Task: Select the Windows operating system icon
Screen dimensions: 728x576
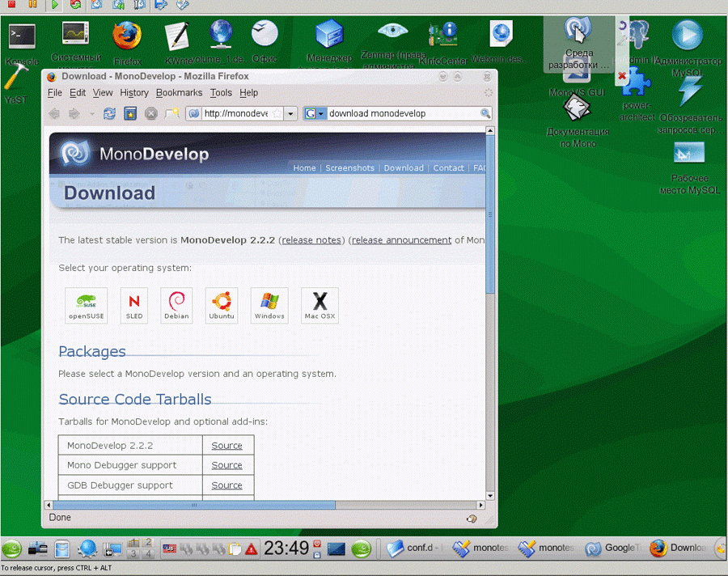Action: 269,305
